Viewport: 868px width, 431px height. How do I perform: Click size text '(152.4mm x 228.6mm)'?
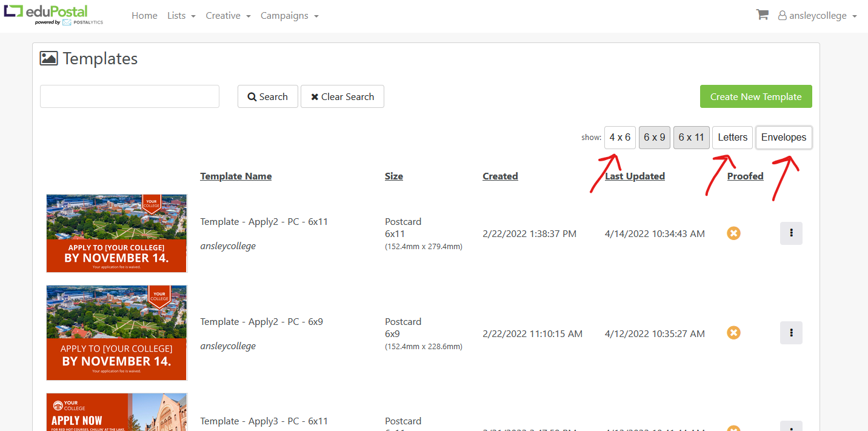[x=424, y=347]
